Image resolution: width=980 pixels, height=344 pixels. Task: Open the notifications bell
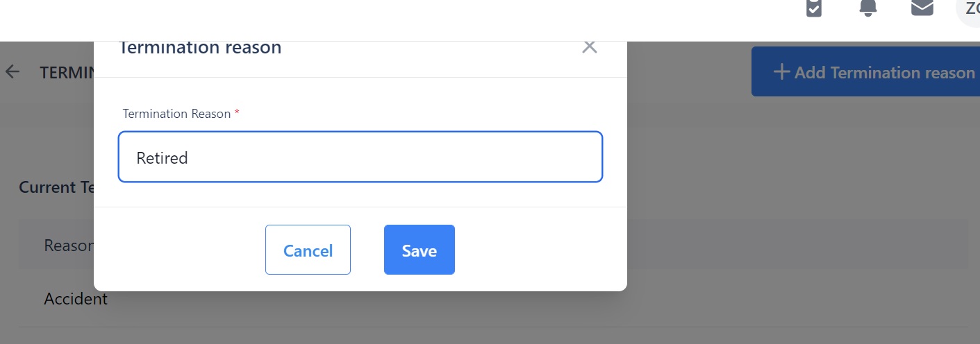(x=867, y=8)
